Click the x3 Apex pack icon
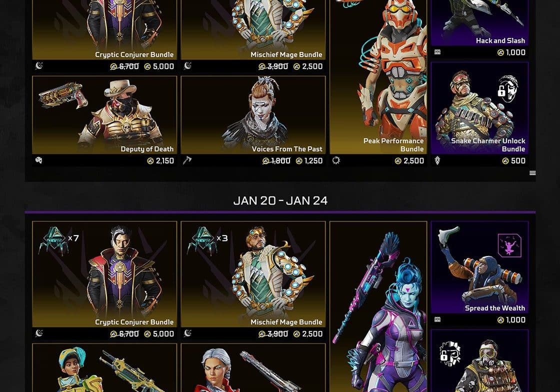Screen dimensions: 560x392 point(202,241)
